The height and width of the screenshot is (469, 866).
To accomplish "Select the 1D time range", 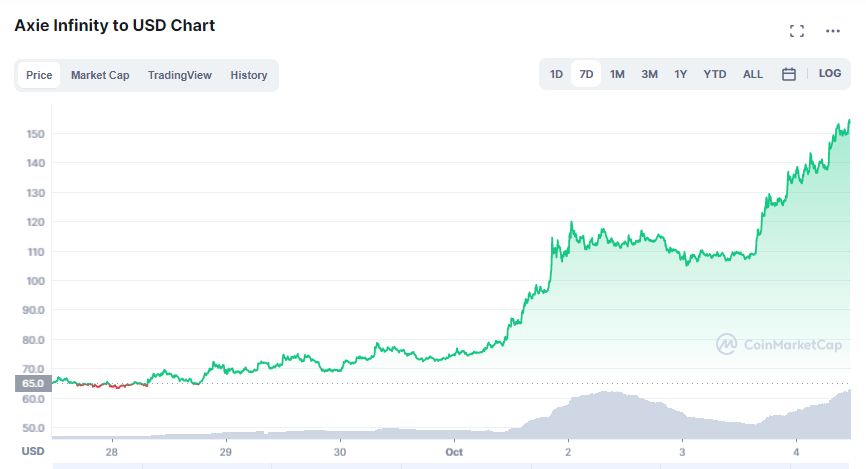I will tap(557, 74).
